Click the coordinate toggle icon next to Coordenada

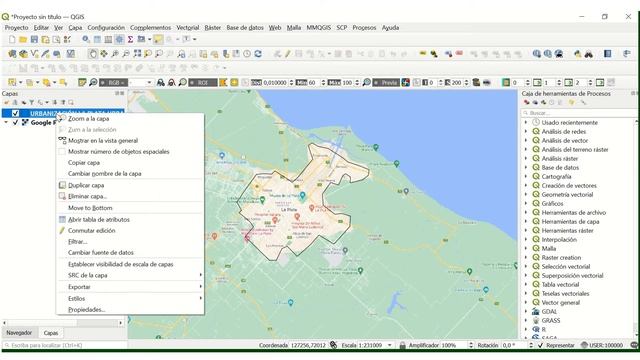(333, 345)
